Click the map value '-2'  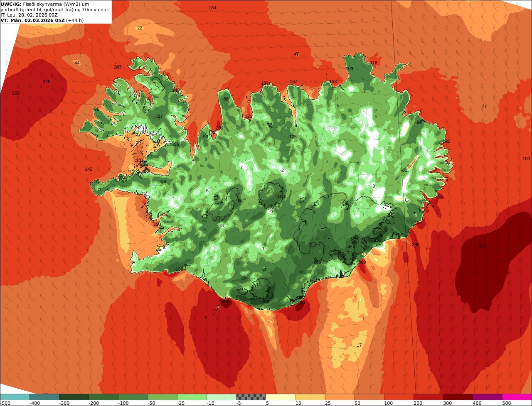click(x=282, y=170)
